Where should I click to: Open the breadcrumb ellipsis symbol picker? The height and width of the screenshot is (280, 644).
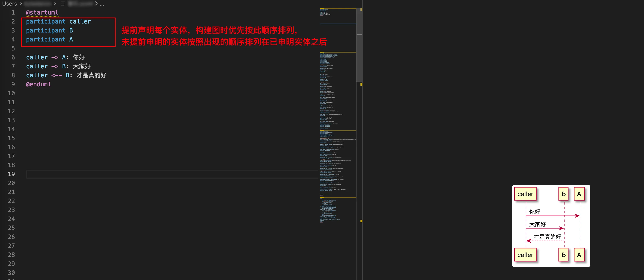pos(102,4)
